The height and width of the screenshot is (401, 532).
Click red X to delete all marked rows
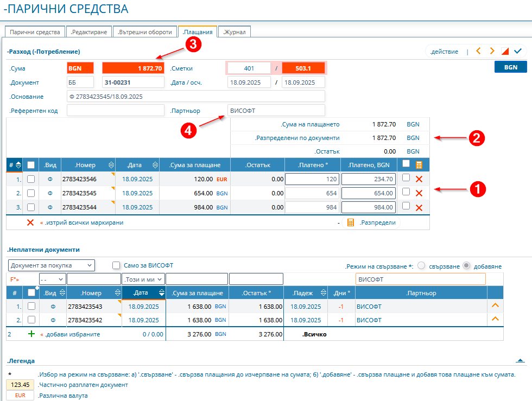31,222
